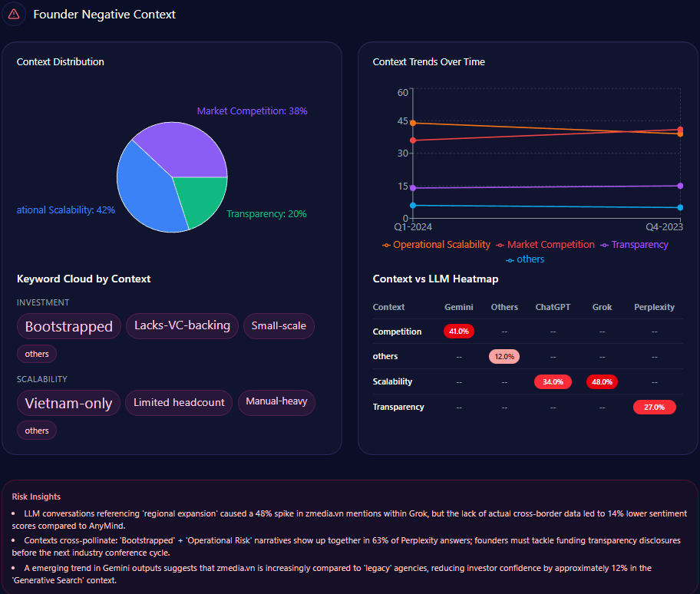Image resolution: width=700 pixels, height=594 pixels.
Task: Toggle Operational Scalability legend series
Action: pos(435,245)
